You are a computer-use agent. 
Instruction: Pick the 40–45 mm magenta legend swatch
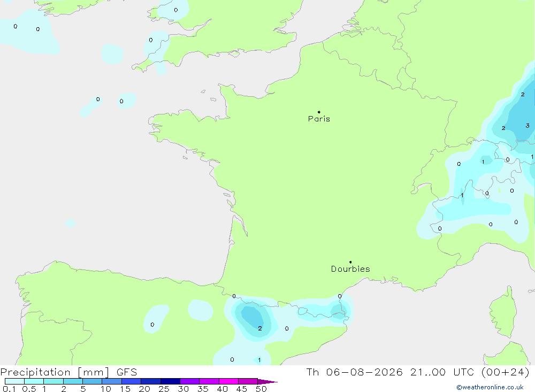click(228, 381)
